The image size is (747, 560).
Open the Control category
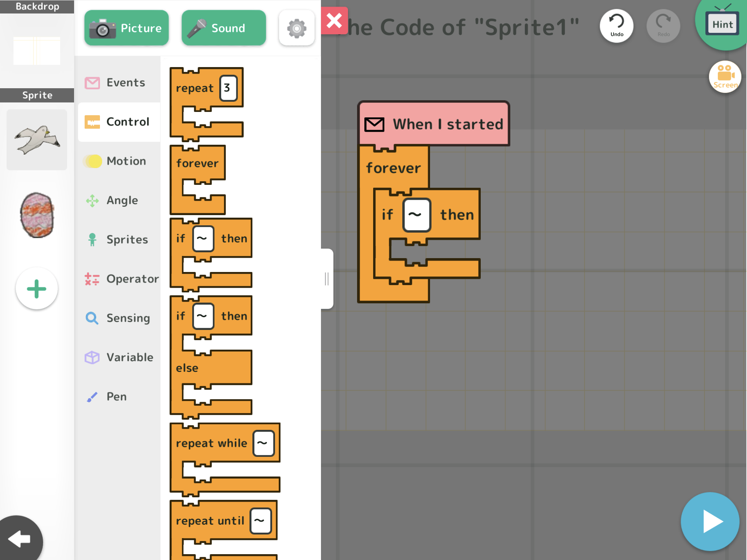point(119,122)
